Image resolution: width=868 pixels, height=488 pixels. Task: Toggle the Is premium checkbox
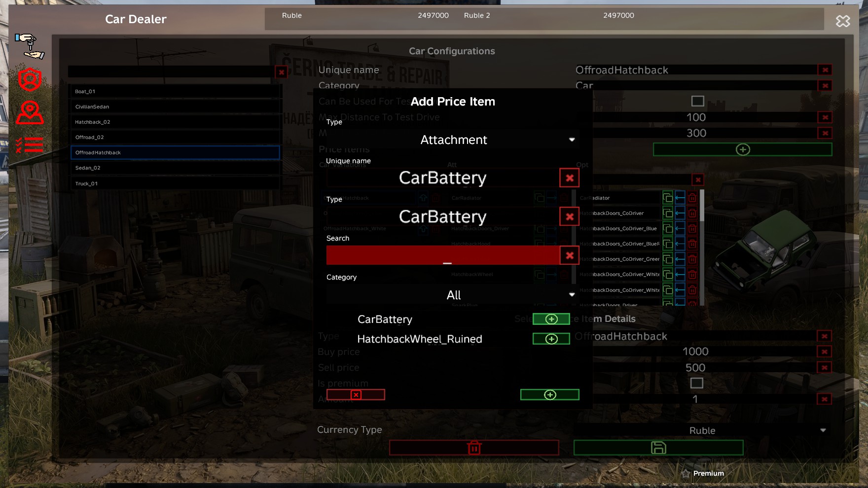tap(696, 383)
